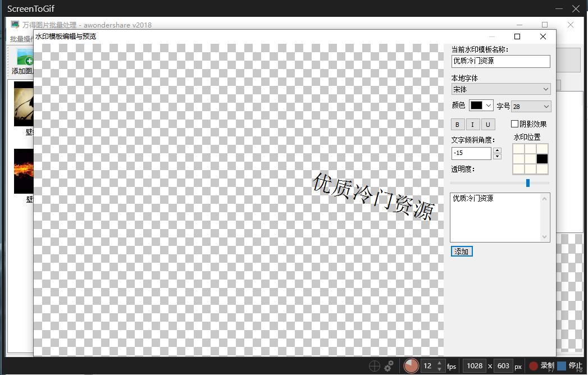The height and width of the screenshot is (375, 588).
Task: Click the 文字倾斜角度 label
Action: point(473,140)
